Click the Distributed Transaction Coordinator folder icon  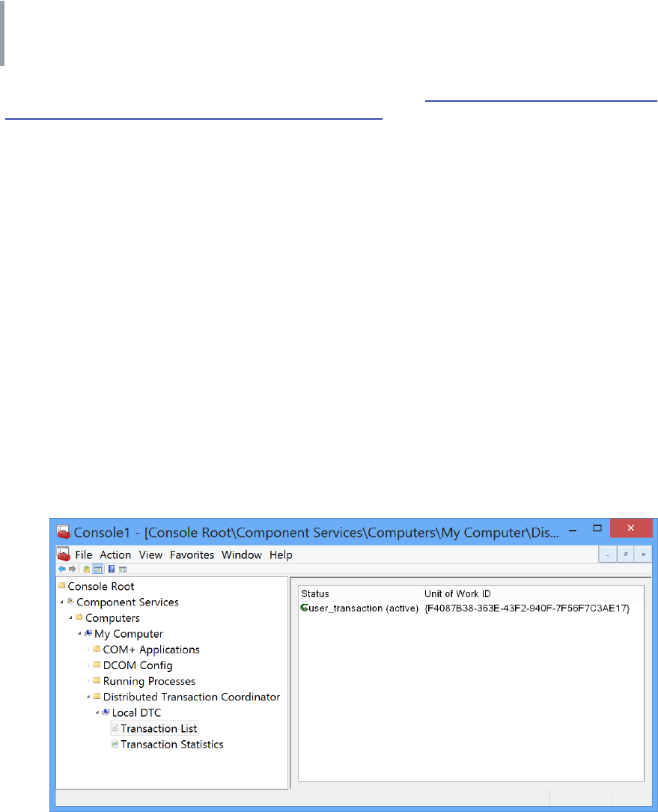97,696
